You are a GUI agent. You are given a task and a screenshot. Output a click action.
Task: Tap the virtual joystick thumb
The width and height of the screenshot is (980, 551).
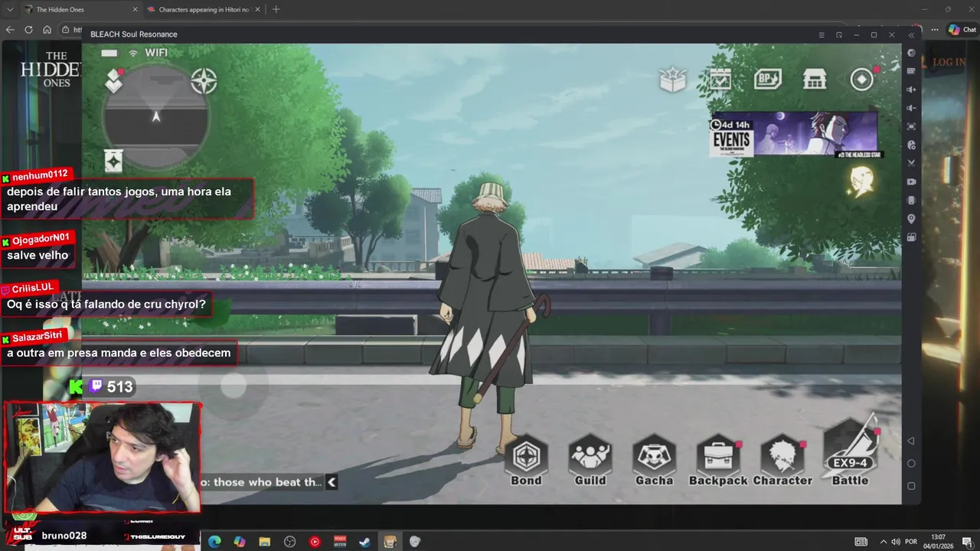[x=234, y=386]
